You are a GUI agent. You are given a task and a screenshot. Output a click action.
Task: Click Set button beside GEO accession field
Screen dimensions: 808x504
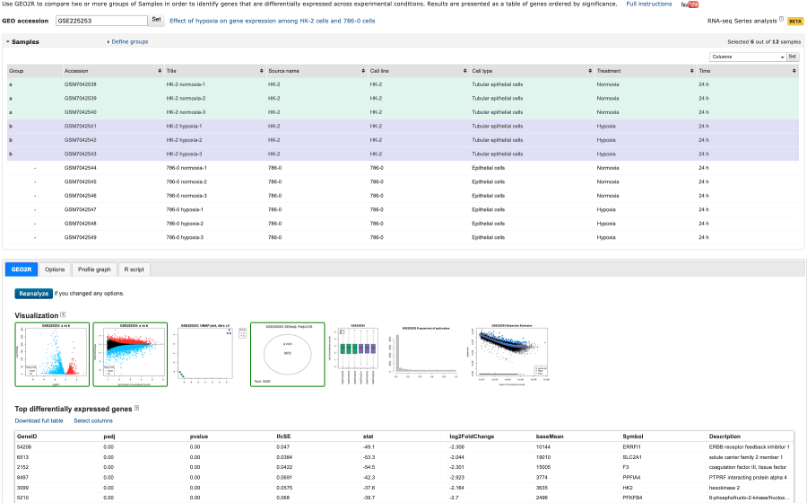point(156,20)
